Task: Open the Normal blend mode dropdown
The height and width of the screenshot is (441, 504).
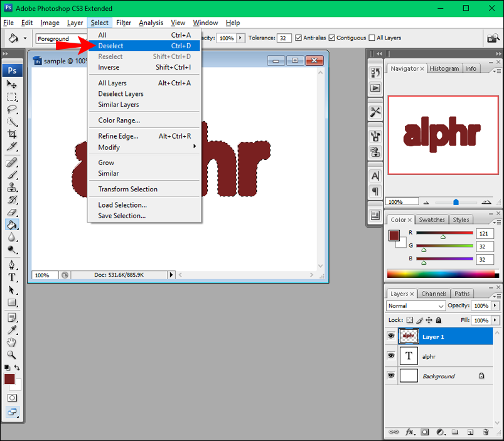Action: (416, 306)
